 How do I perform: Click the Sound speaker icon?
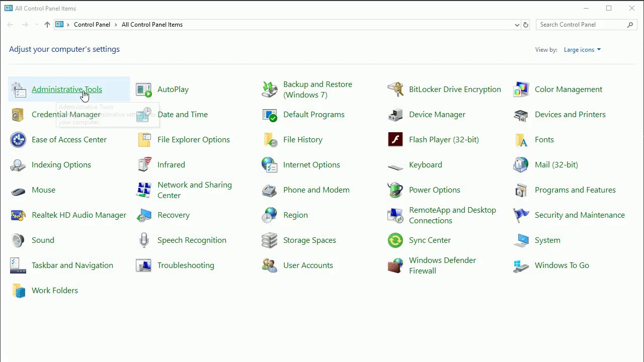18,240
